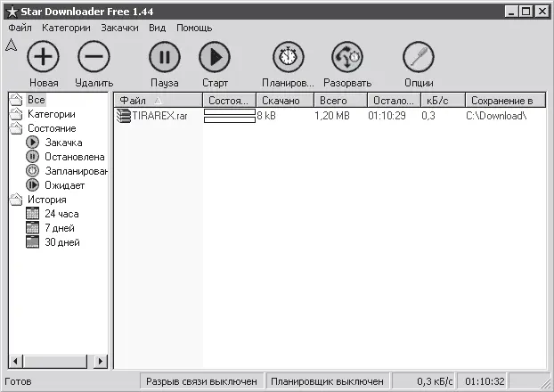Click the Разорвать disconnect icon
Viewport: 554px width, 392px height.
346,59
